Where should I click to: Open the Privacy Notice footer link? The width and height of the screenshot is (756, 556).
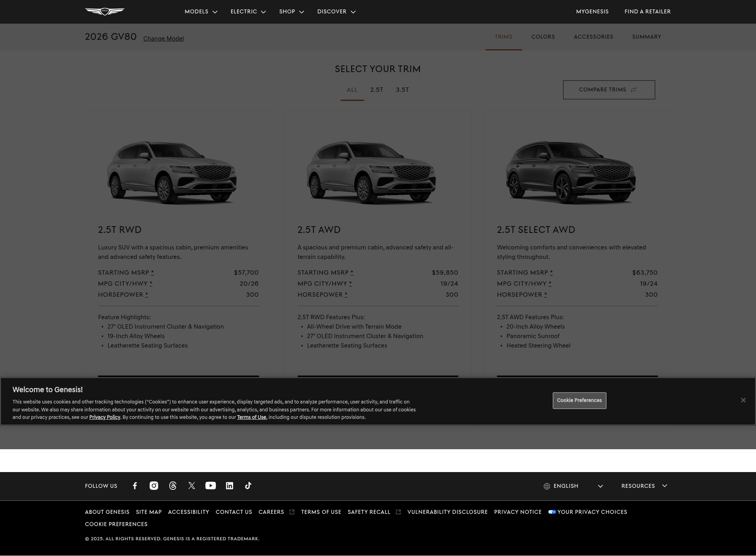click(518, 512)
